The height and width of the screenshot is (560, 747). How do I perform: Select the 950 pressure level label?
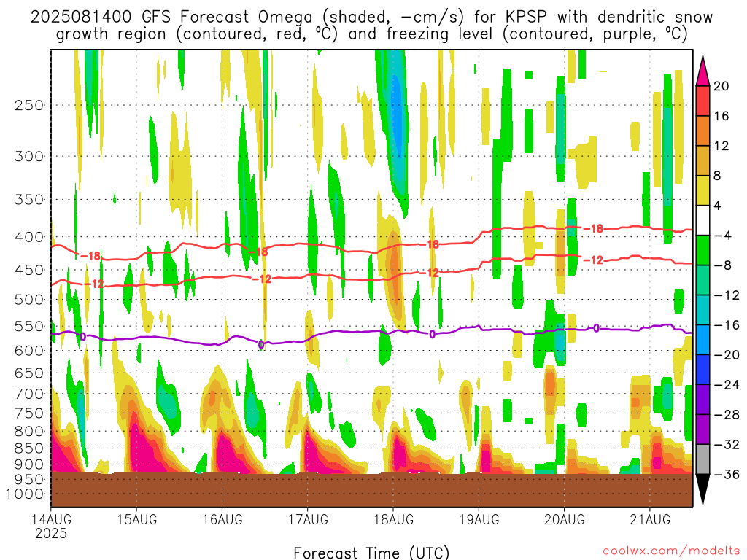(x=29, y=480)
